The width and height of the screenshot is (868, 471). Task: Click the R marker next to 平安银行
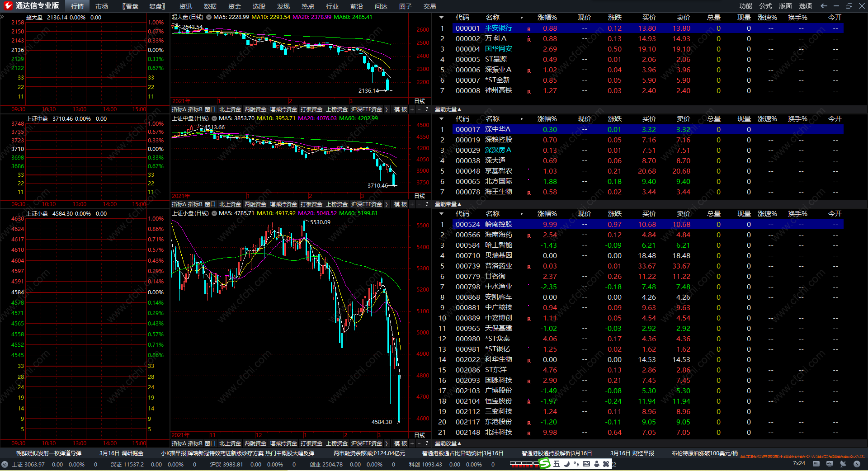point(529,29)
